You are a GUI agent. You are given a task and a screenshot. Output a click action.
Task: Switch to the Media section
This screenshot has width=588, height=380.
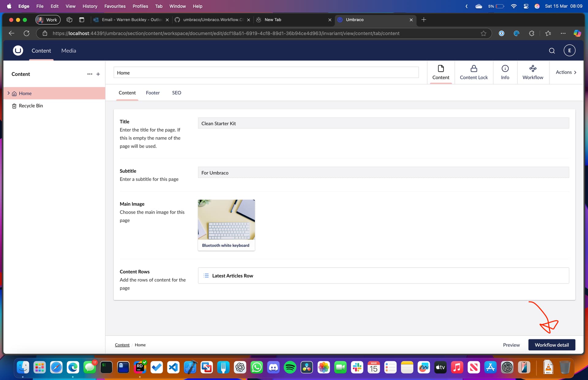pos(69,51)
